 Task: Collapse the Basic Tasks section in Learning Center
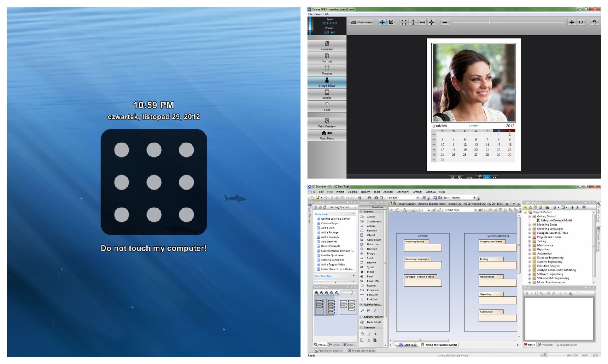(354, 214)
